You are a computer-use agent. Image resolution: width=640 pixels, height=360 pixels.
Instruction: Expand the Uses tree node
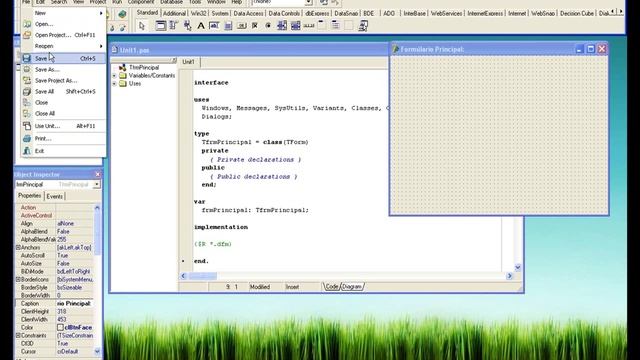[115, 84]
